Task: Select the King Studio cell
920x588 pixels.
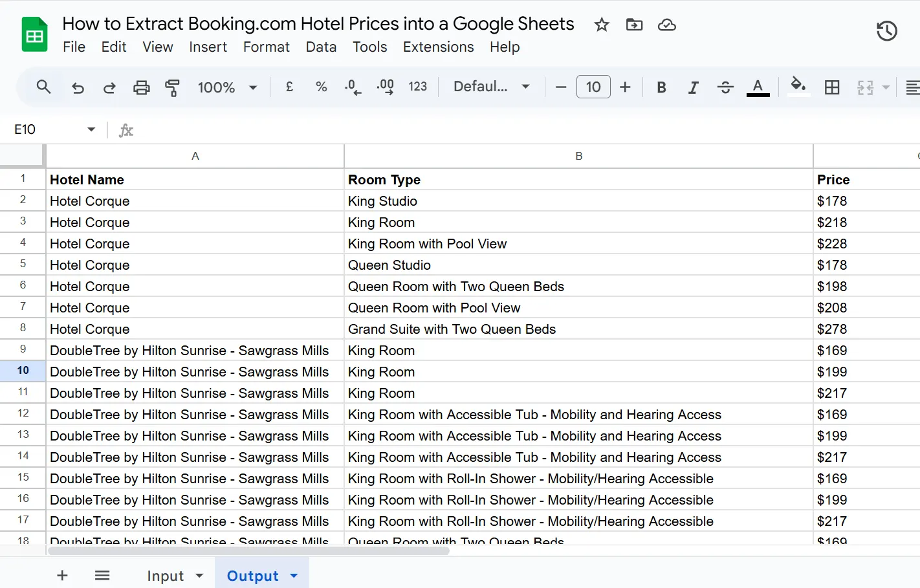Action: click(578, 201)
